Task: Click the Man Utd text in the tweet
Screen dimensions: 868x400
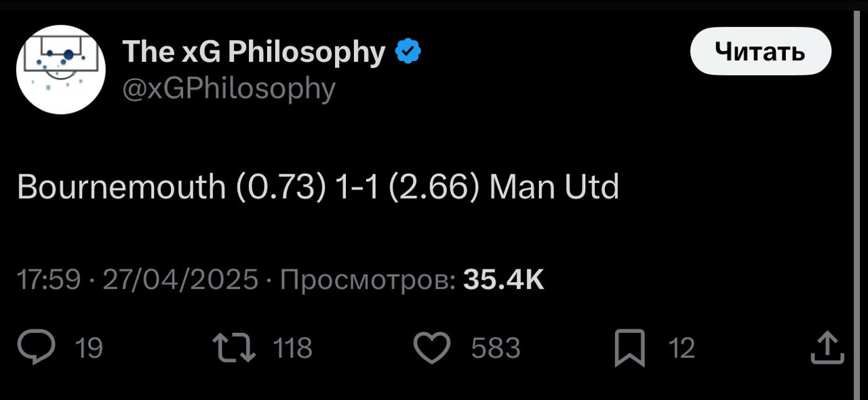Action: point(554,187)
